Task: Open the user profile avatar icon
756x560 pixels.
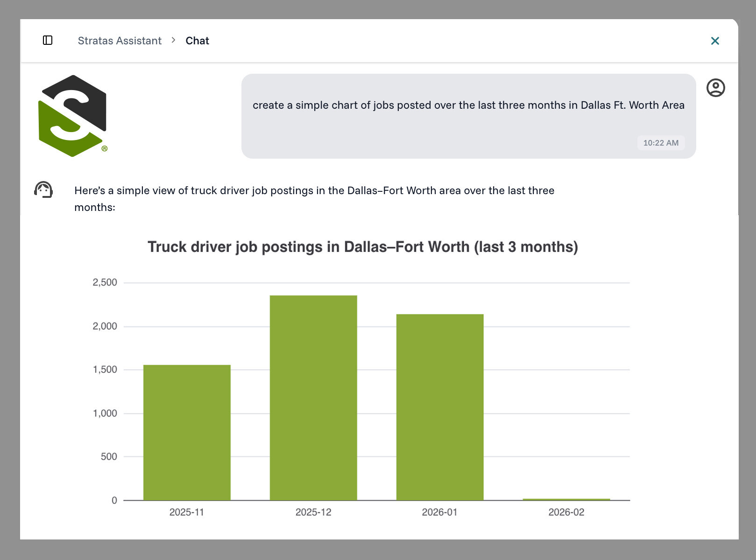Action: [715, 88]
